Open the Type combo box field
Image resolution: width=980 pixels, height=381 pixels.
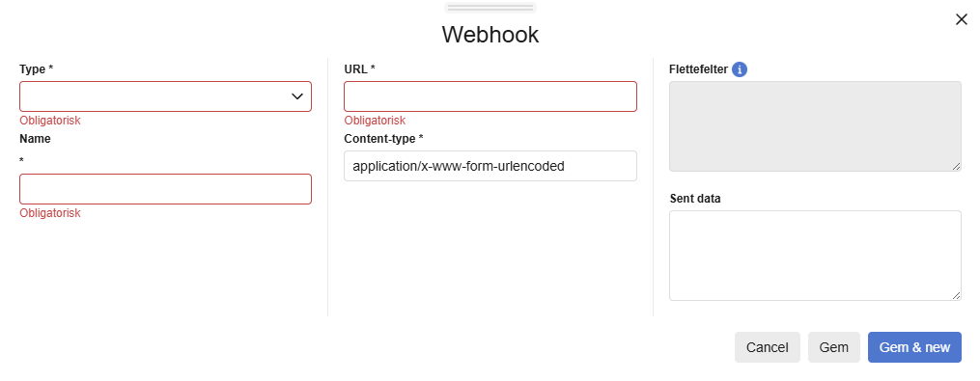click(x=166, y=96)
